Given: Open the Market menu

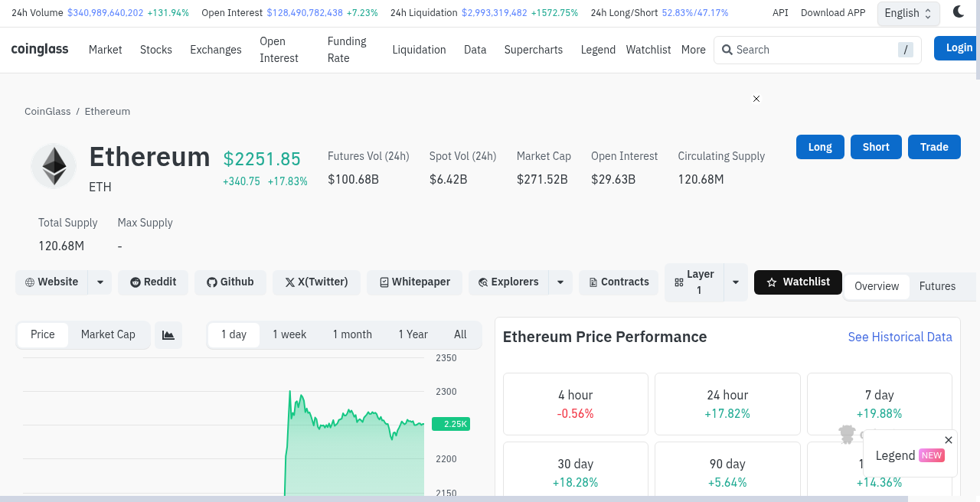Looking at the screenshot, I should (x=106, y=50).
